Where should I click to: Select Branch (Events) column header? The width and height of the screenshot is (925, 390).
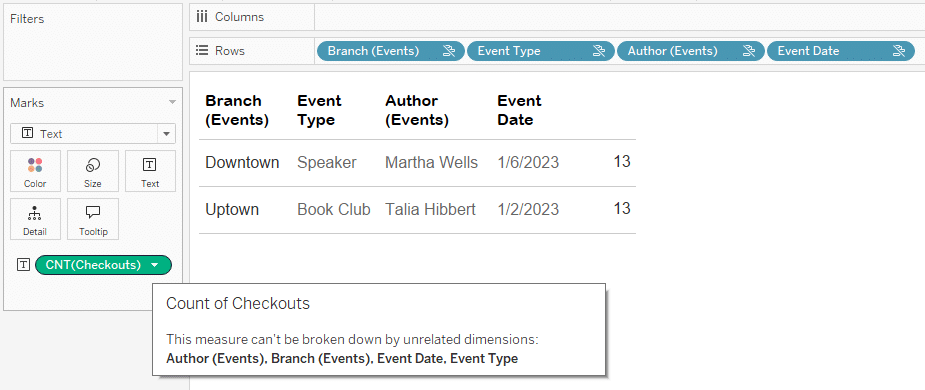point(237,110)
